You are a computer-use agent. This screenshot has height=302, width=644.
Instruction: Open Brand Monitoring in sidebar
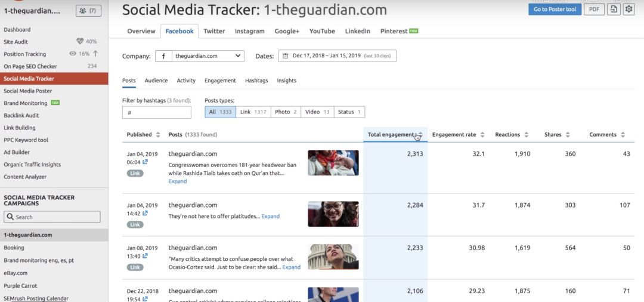(26, 103)
